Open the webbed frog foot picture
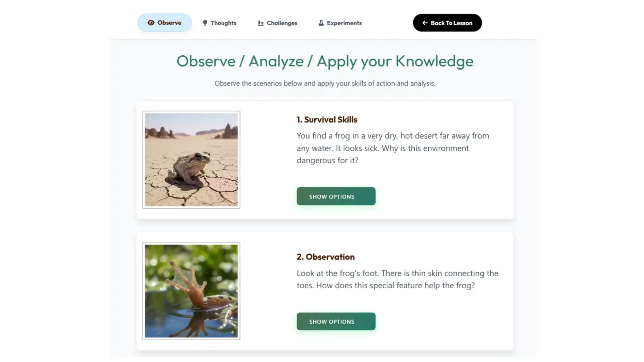 [191, 291]
